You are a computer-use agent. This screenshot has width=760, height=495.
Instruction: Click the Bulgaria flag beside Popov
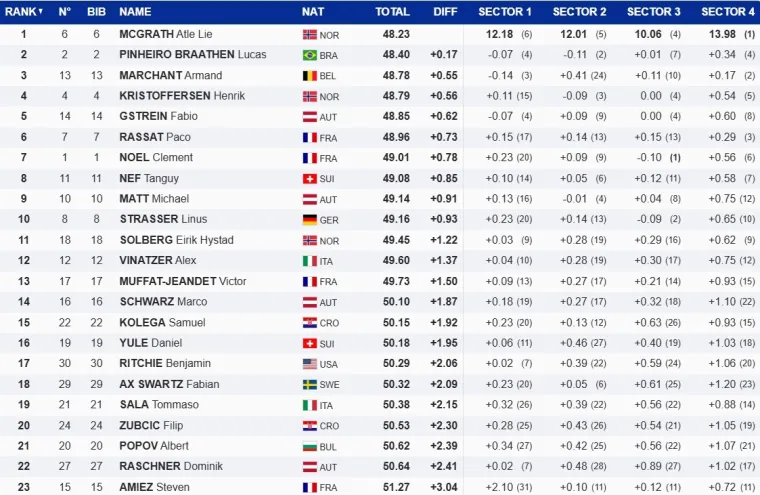click(x=309, y=447)
